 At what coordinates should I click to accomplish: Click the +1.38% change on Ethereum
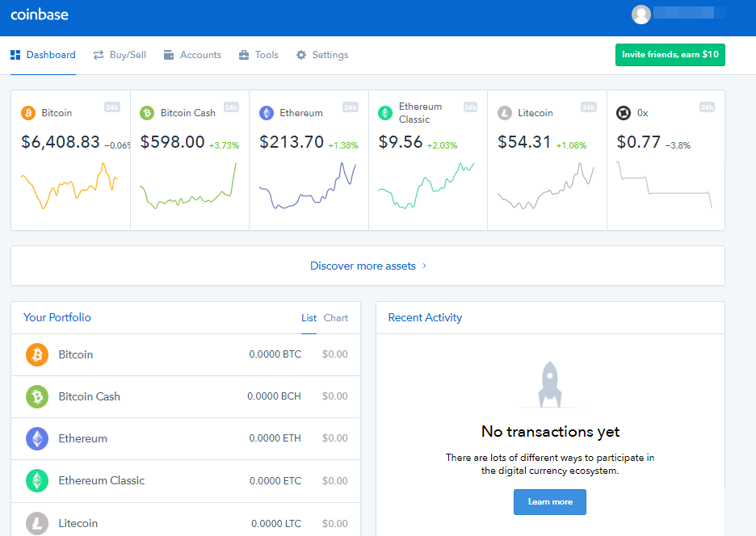click(x=343, y=145)
